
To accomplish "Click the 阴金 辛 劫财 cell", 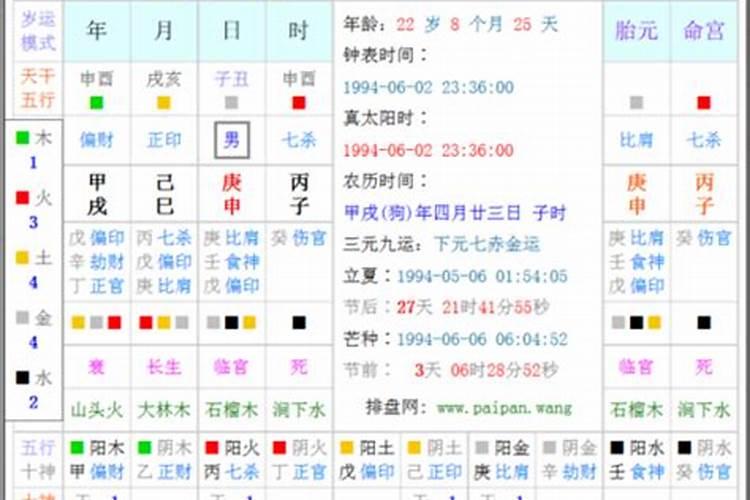I will pyautogui.click(x=569, y=460).
